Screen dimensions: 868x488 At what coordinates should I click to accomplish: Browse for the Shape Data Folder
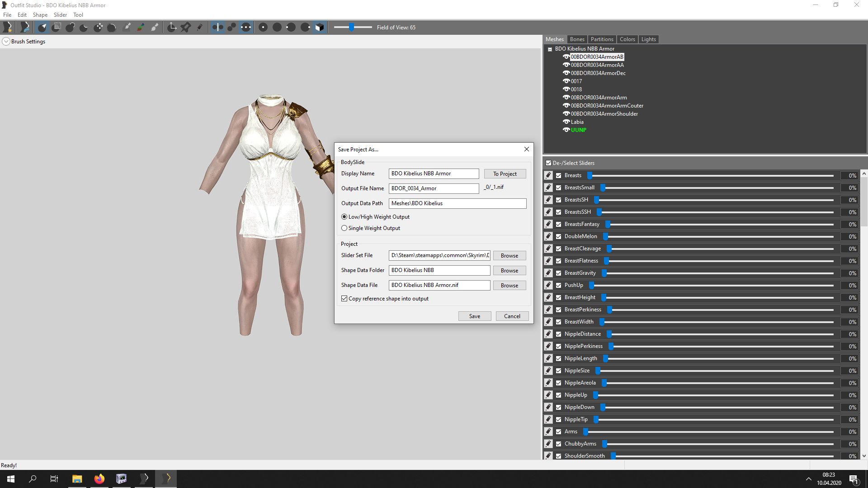tap(509, 271)
